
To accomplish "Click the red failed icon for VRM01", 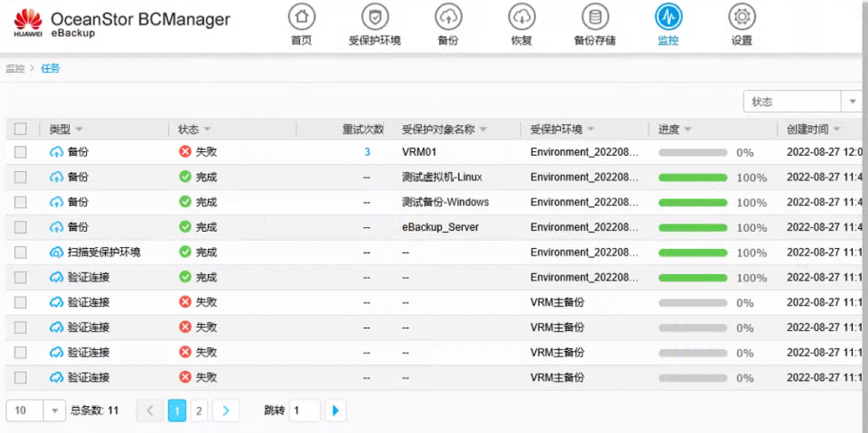I will (185, 152).
